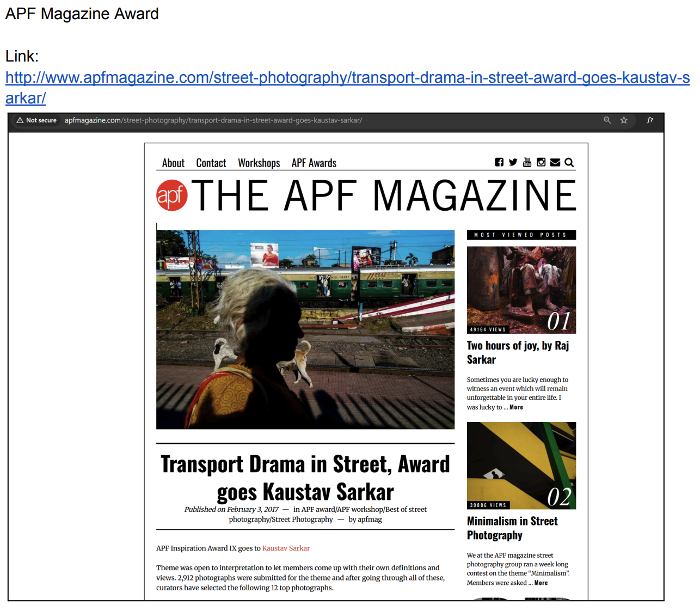Click the red apf logo
The image size is (700, 611).
(x=172, y=195)
